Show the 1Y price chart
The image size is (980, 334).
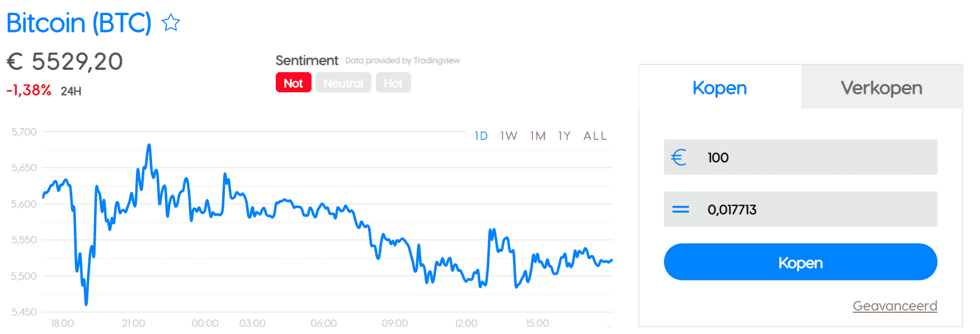(x=564, y=135)
